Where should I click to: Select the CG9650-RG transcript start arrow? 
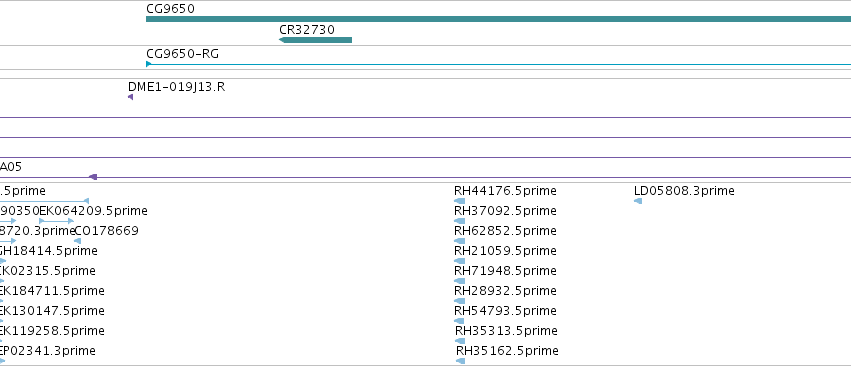tap(149, 64)
